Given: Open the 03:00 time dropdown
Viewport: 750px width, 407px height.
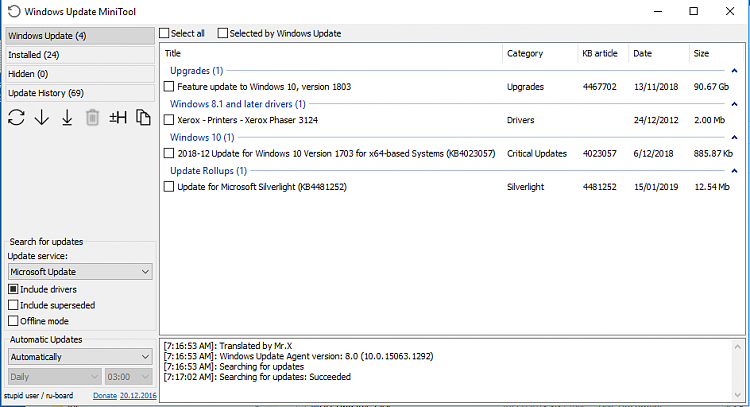Looking at the screenshot, I should 129,377.
